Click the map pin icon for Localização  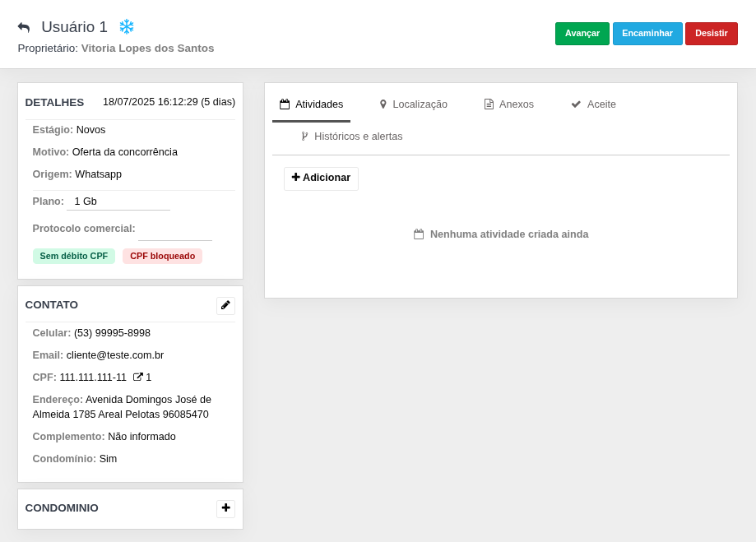point(383,104)
